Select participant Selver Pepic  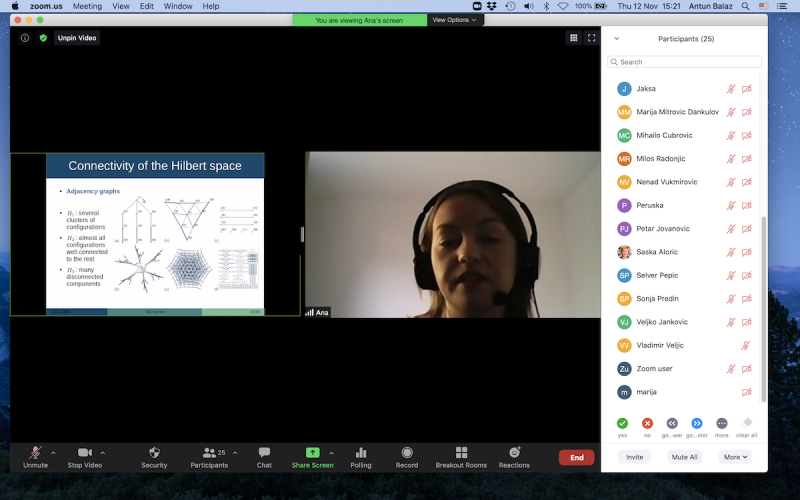(684, 276)
